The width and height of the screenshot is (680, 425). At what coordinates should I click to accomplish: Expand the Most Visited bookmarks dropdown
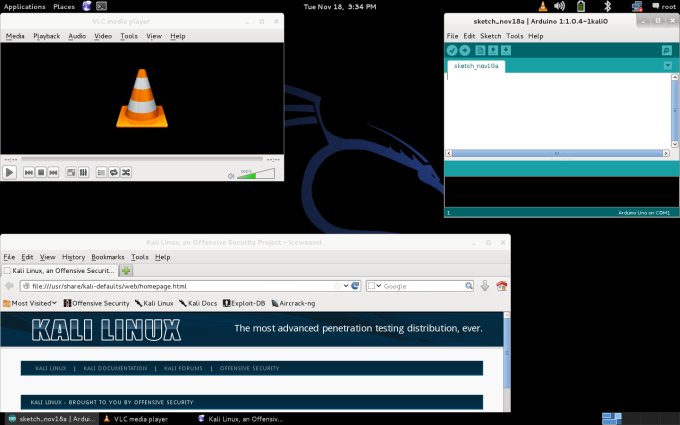31,303
